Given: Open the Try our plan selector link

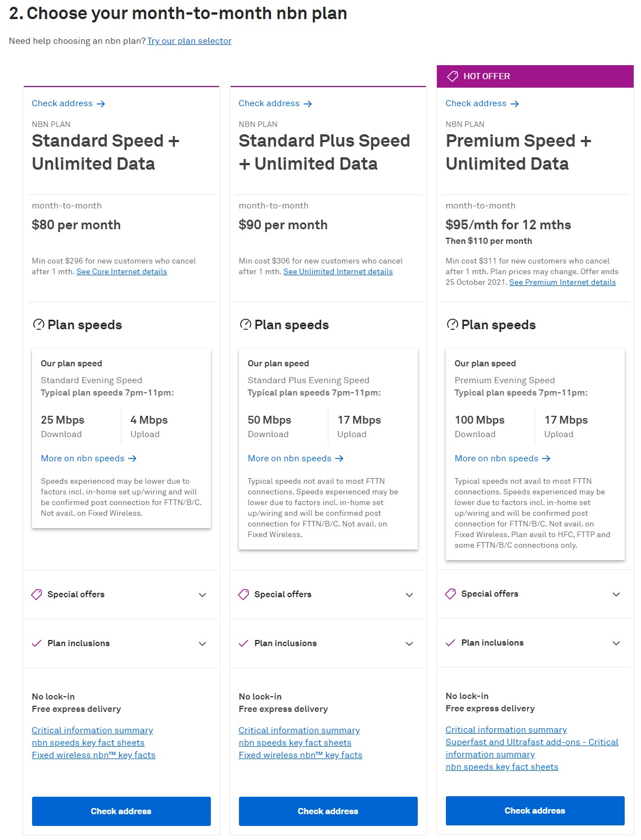Looking at the screenshot, I should 189,41.
